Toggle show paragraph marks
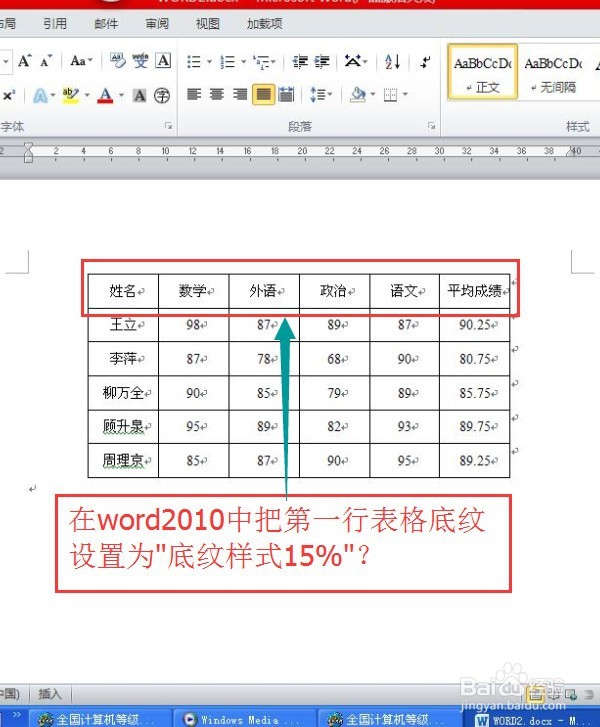 click(x=426, y=62)
